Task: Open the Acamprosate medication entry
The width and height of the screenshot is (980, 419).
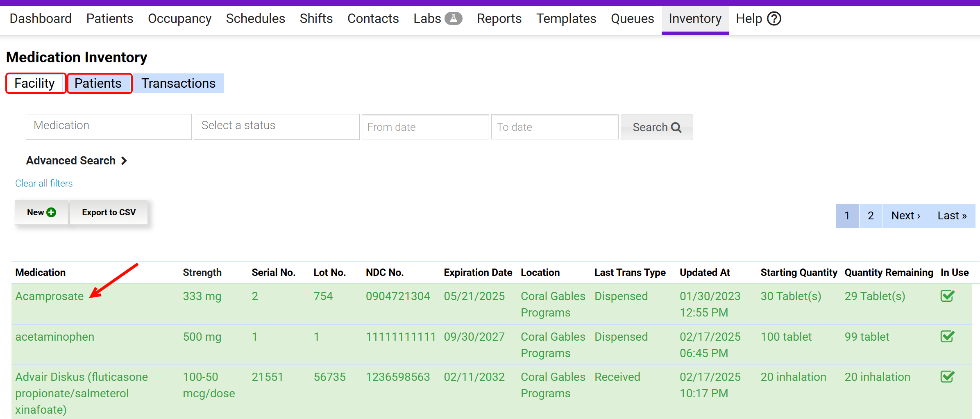Action: [x=50, y=296]
